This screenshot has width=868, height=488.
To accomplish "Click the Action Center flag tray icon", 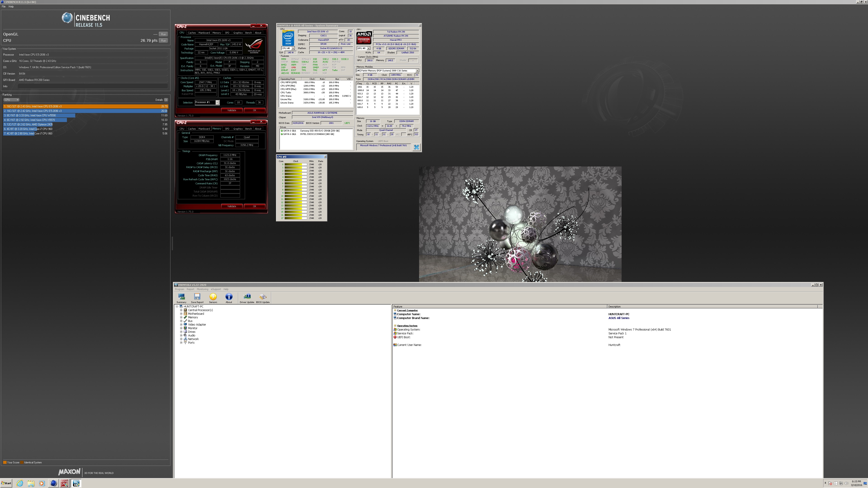I will point(830,483).
